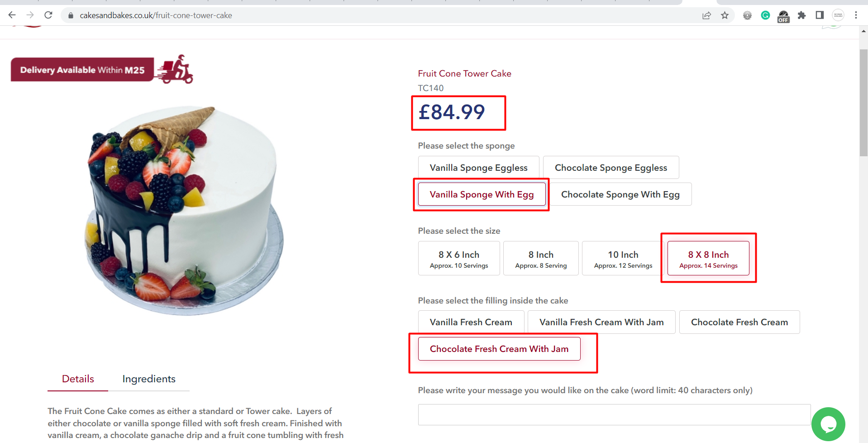Select the 8 X 6 Inch size
The width and height of the screenshot is (868, 443).
[459, 258]
